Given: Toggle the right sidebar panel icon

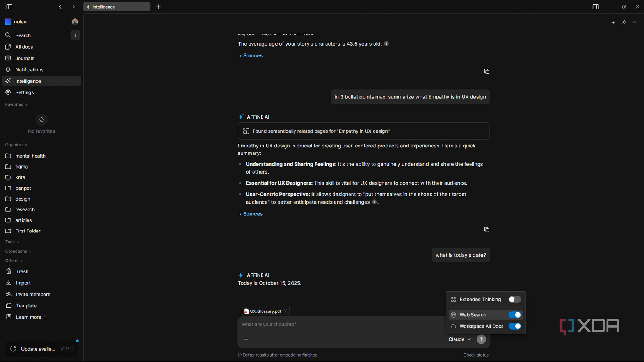Looking at the screenshot, I should [x=596, y=7].
